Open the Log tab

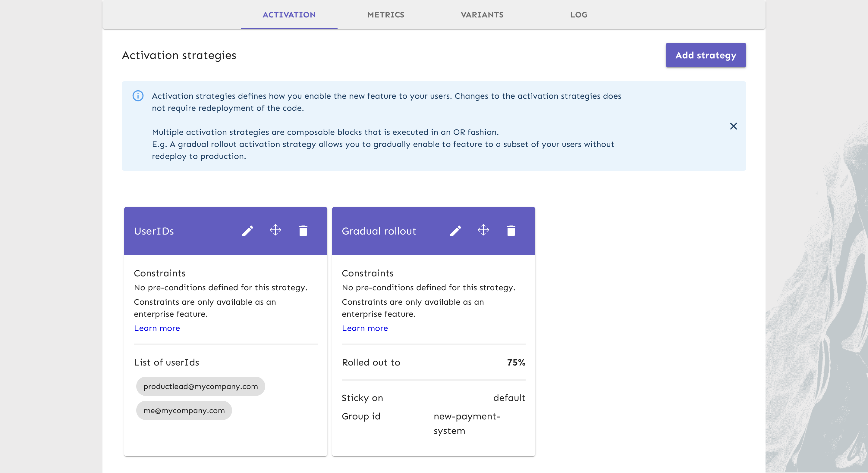(579, 15)
